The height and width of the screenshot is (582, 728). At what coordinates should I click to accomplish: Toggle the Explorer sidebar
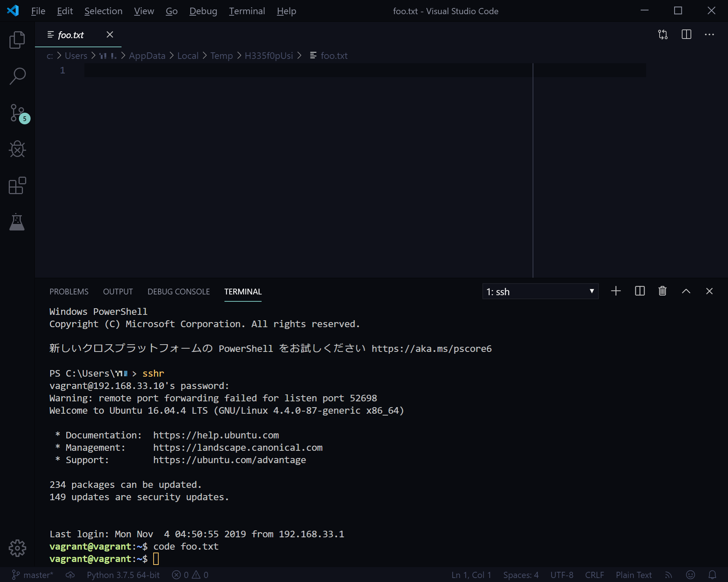click(17, 40)
